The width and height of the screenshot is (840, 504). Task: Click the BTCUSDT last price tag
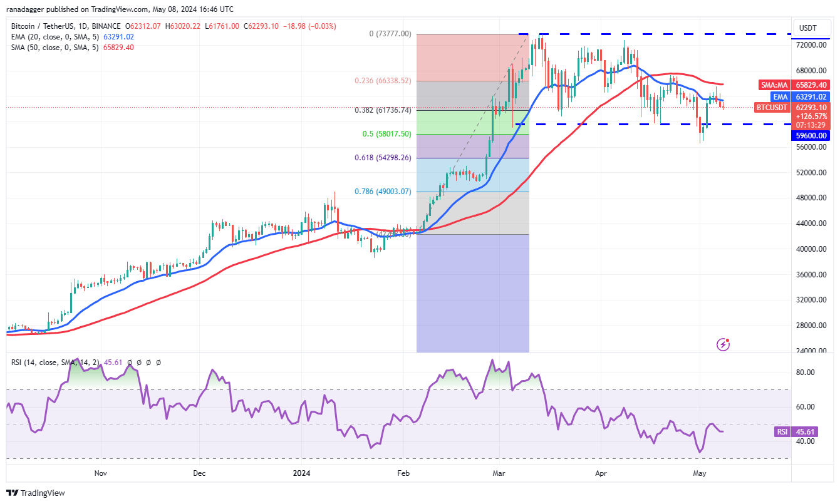(x=772, y=108)
